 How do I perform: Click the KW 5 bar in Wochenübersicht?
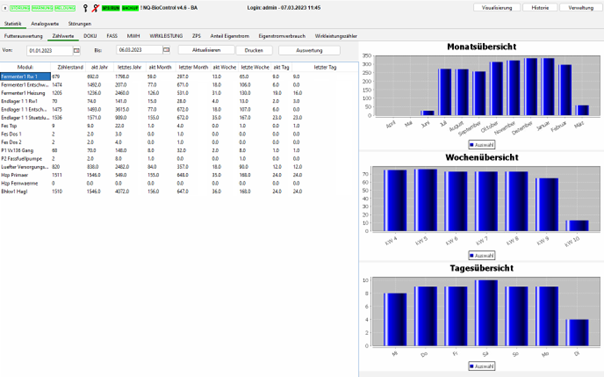[425, 200]
